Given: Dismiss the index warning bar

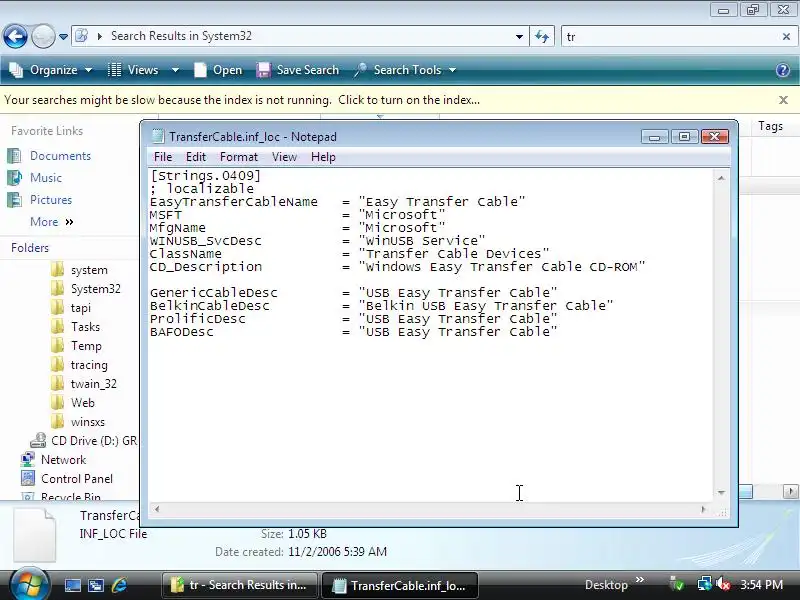Looking at the screenshot, I should pos(784,100).
